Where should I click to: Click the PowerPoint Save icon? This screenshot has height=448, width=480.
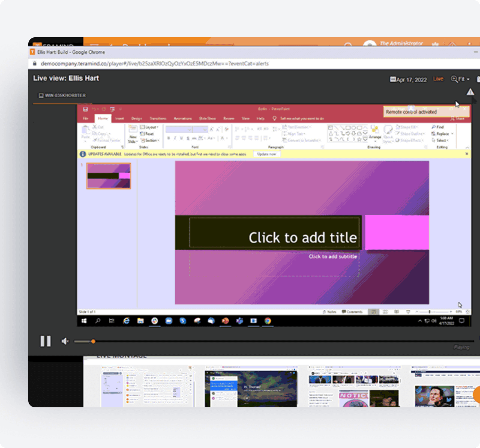pos(85,109)
